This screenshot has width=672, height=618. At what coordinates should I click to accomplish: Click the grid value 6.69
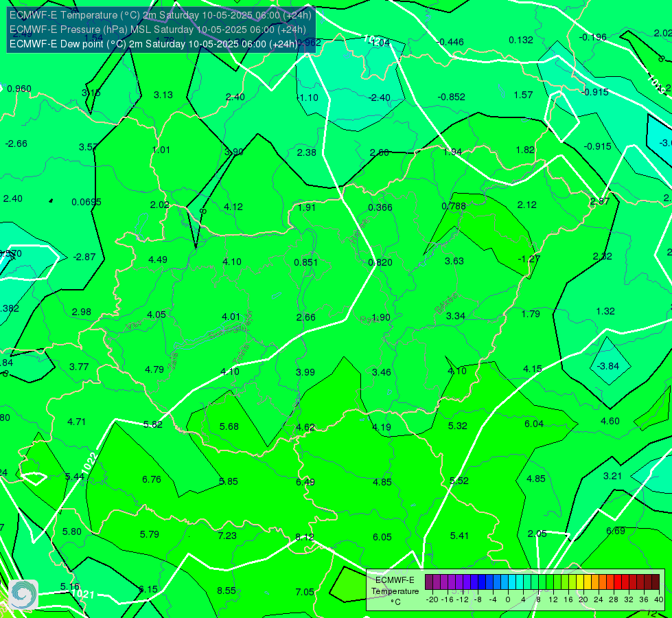(616, 531)
